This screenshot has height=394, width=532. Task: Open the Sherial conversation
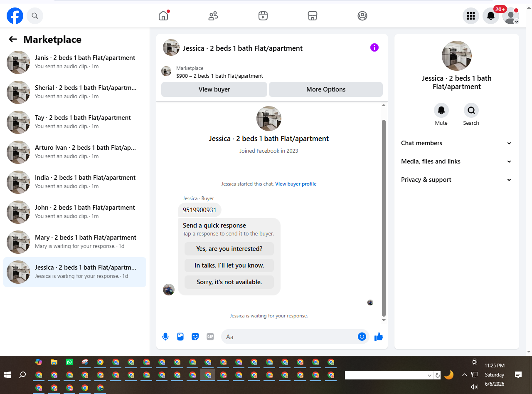pos(75,92)
